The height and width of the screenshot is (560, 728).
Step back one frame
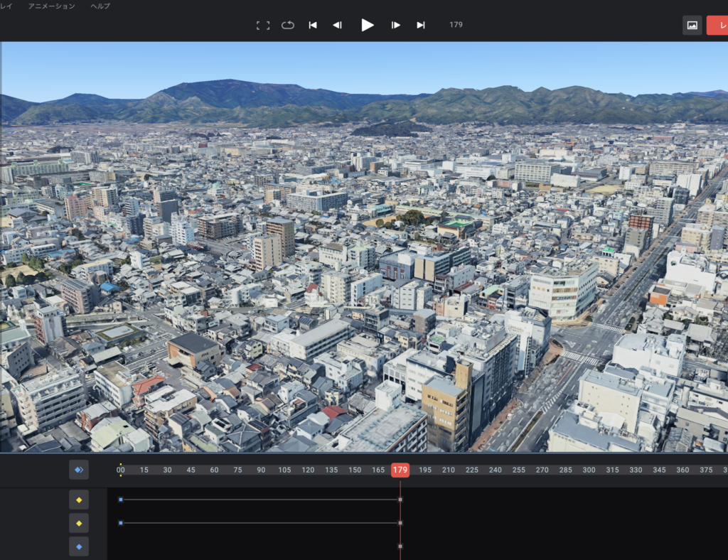coord(338,25)
